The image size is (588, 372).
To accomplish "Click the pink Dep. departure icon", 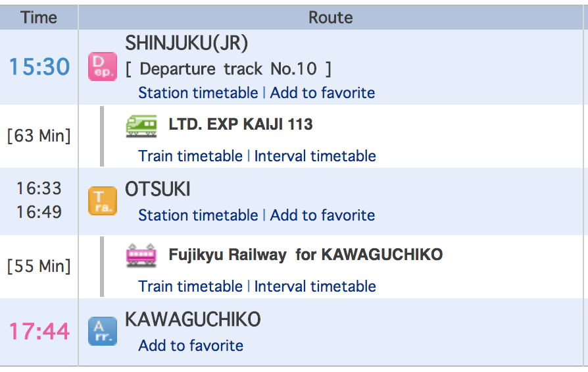I will click(102, 66).
